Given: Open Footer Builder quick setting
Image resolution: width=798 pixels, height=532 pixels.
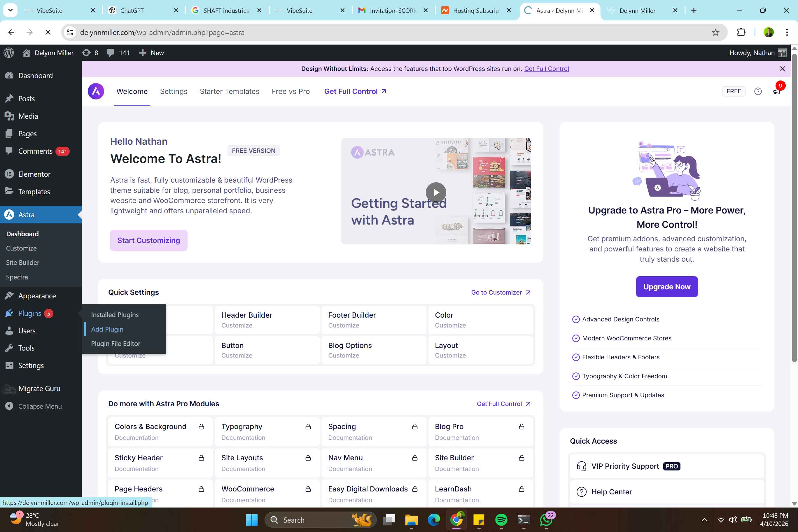Looking at the screenshot, I should [x=374, y=320].
